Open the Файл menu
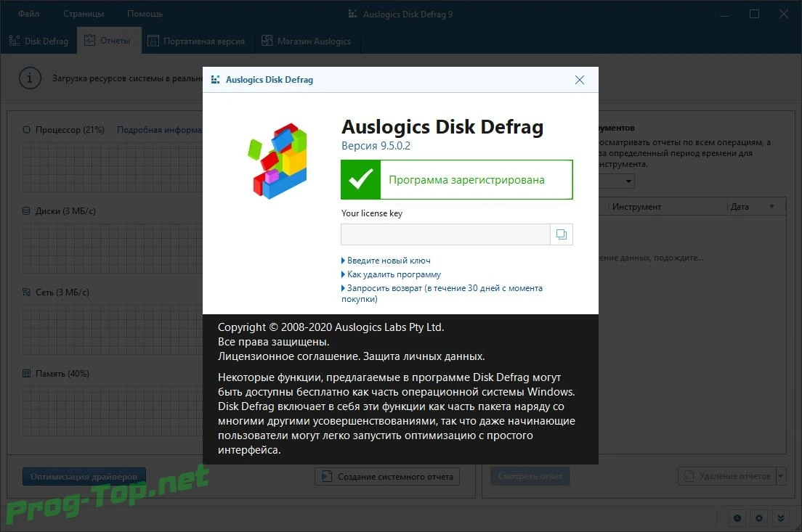 point(28,14)
